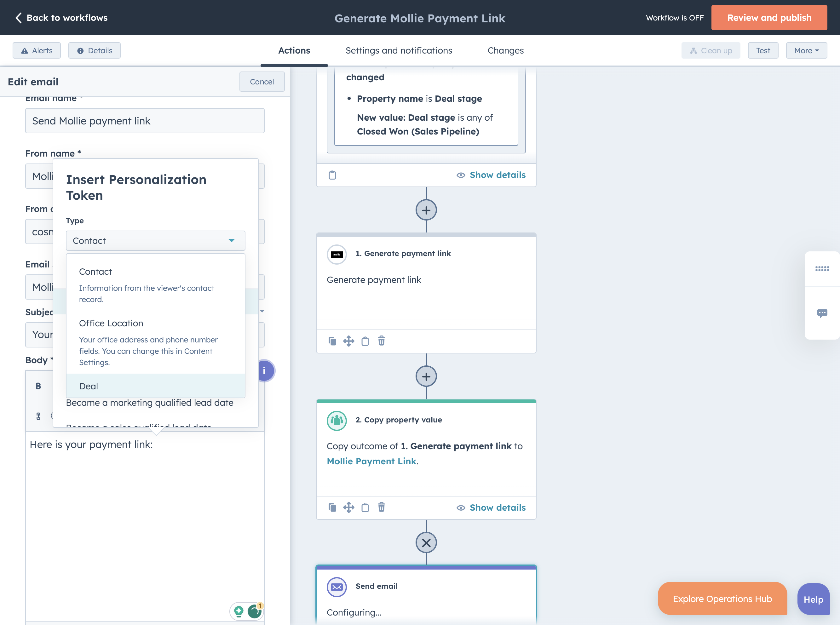Paste icon on Generate payment link card
The width and height of the screenshot is (840, 625).
tap(365, 341)
